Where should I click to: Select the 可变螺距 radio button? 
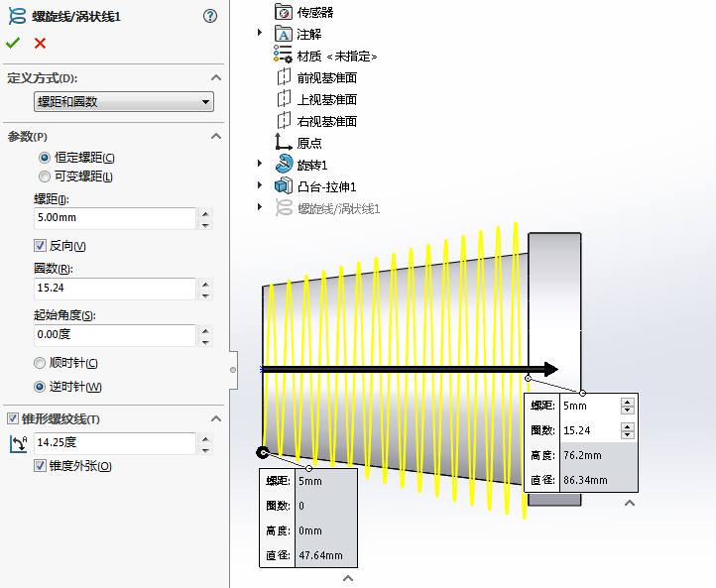tap(44, 176)
